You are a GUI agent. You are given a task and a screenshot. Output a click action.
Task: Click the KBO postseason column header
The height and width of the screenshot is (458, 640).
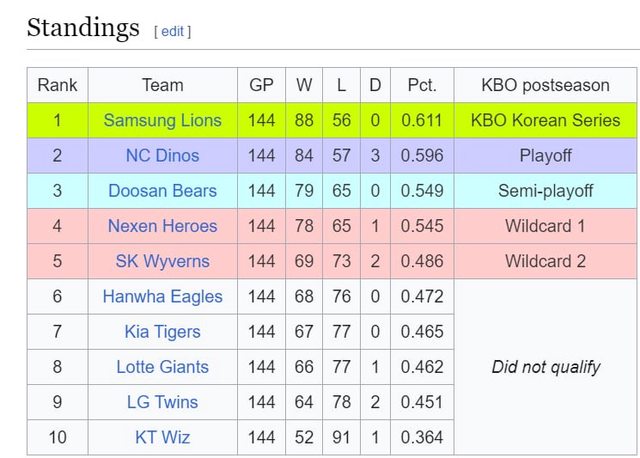click(x=545, y=85)
